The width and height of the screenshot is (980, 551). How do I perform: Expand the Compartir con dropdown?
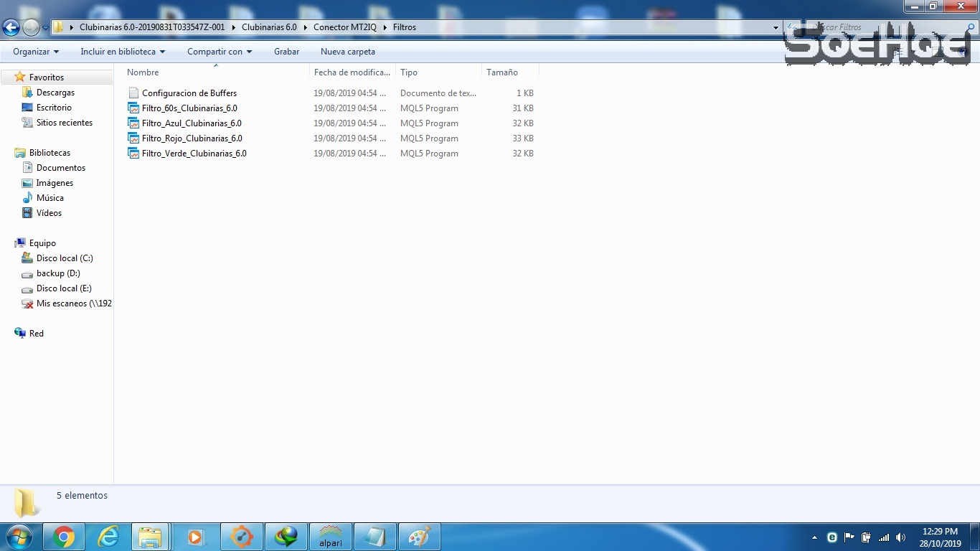220,52
